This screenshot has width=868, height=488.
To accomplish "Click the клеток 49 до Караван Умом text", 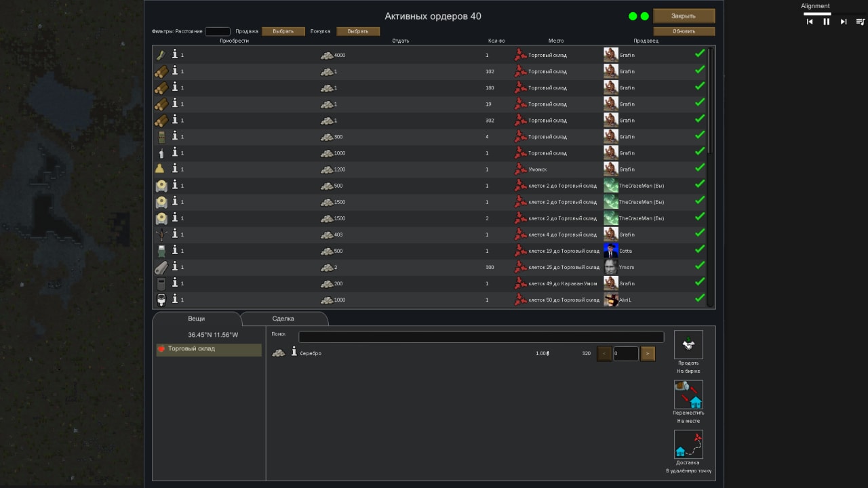I will [x=563, y=283].
